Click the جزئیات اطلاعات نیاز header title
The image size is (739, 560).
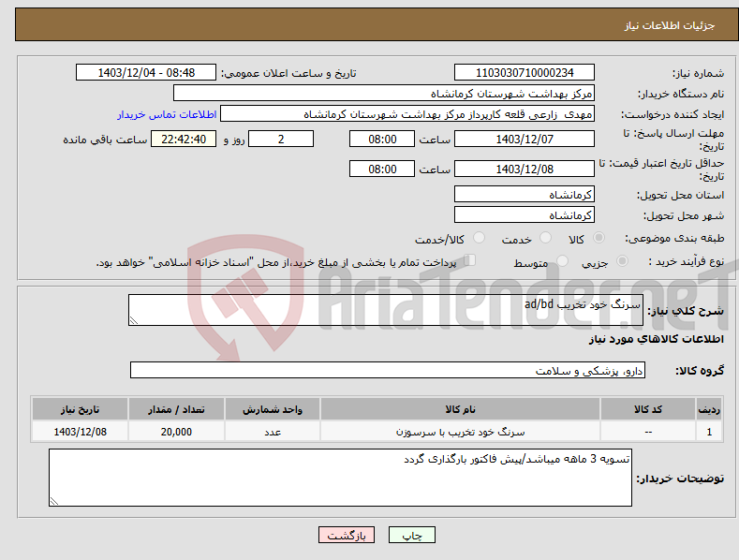tap(670, 25)
